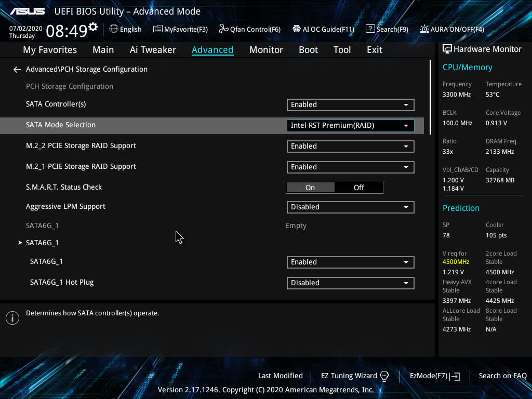The height and width of the screenshot is (399, 532).
Task: Click the AI OC Guide chip icon
Action: [x=297, y=29]
